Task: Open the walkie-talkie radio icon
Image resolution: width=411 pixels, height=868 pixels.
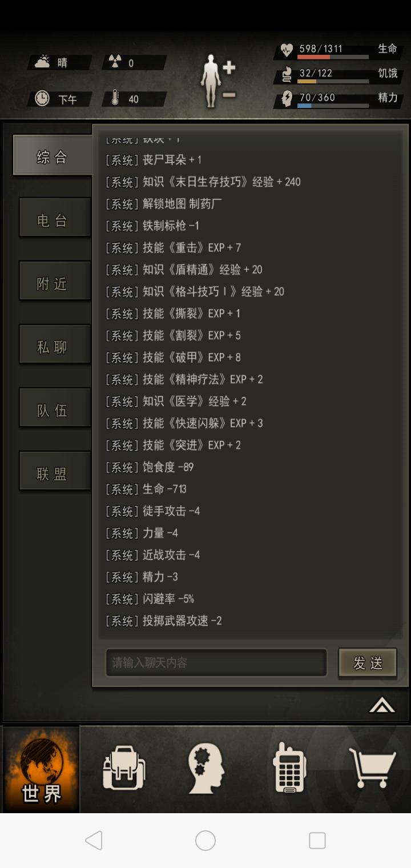Action: click(x=289, y=767)
